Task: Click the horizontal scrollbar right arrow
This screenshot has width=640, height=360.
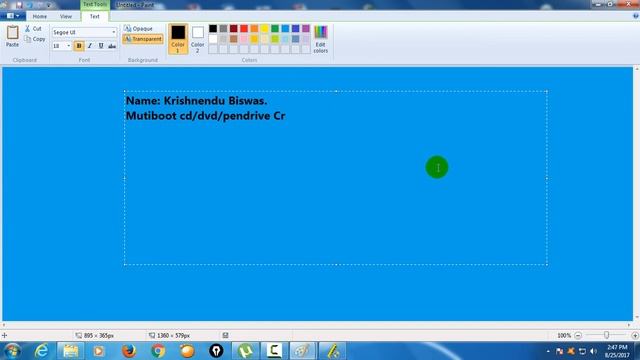Action: 629,325
